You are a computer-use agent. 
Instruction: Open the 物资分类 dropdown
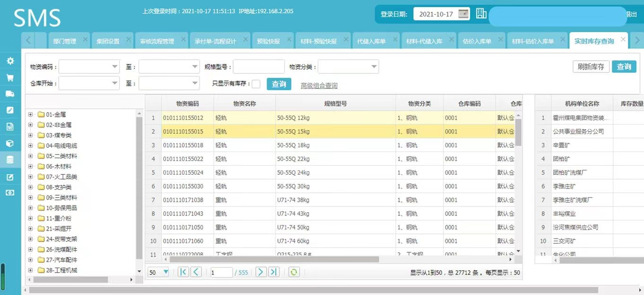[x=373, y=66]
